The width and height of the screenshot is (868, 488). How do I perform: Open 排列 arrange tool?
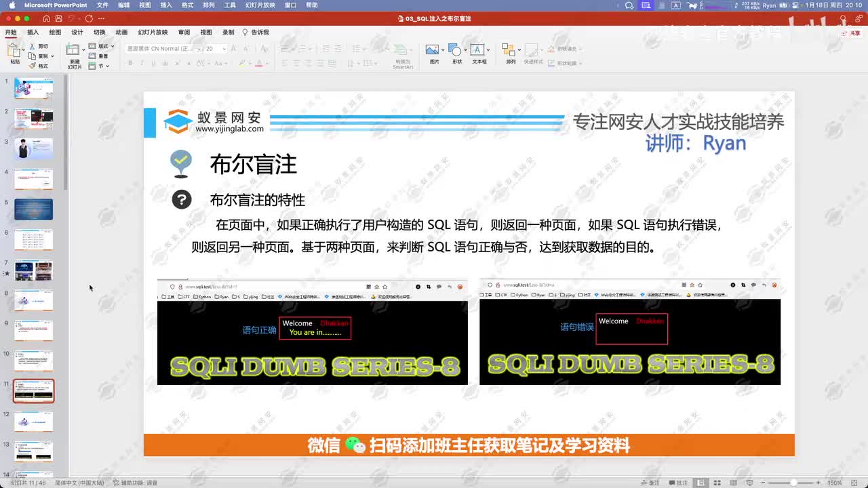coord(510,54)
